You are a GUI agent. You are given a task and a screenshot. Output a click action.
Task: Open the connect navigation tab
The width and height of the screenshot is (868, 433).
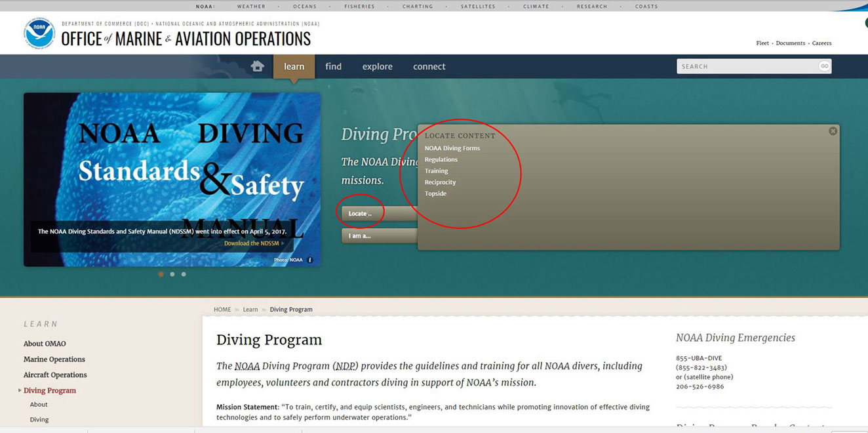pos(429,66)
